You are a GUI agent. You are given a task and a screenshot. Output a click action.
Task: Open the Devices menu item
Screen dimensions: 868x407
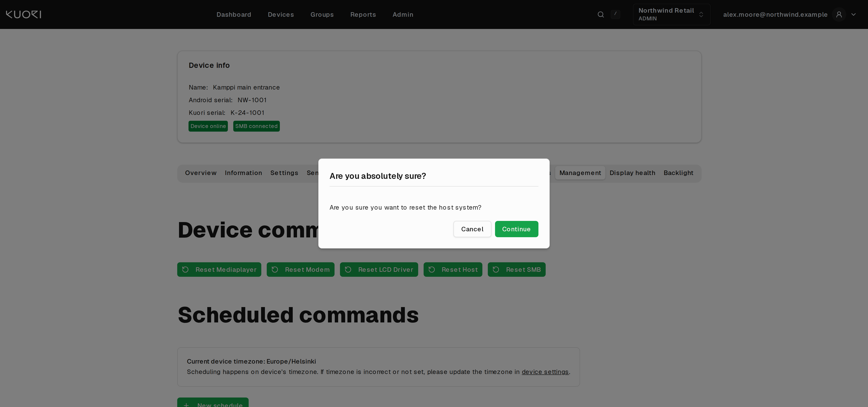click(281, 14)
